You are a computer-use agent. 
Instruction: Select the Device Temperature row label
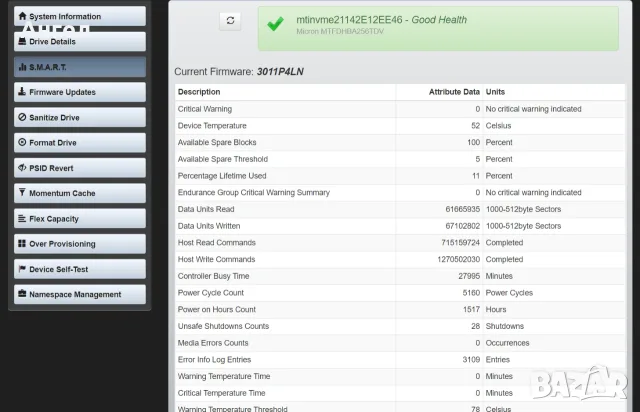pos(212,126)
